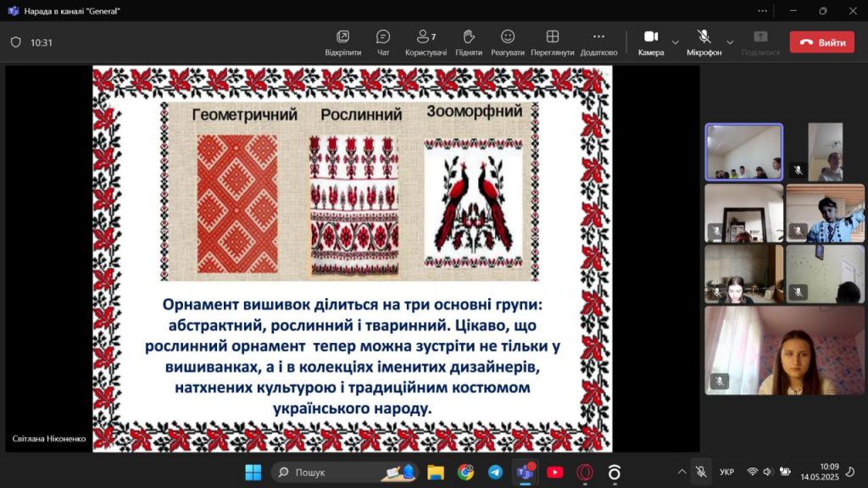Click presenter name Світлана Ніконенко label
Image resolution: width=868 pixels, height=488 pixels.
(x=48, y=438)
